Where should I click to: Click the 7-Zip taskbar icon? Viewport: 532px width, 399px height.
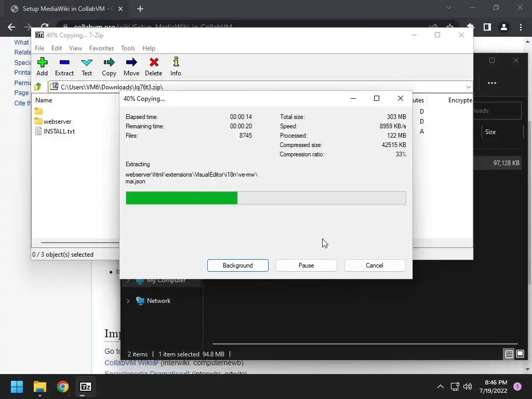(86, 387)
